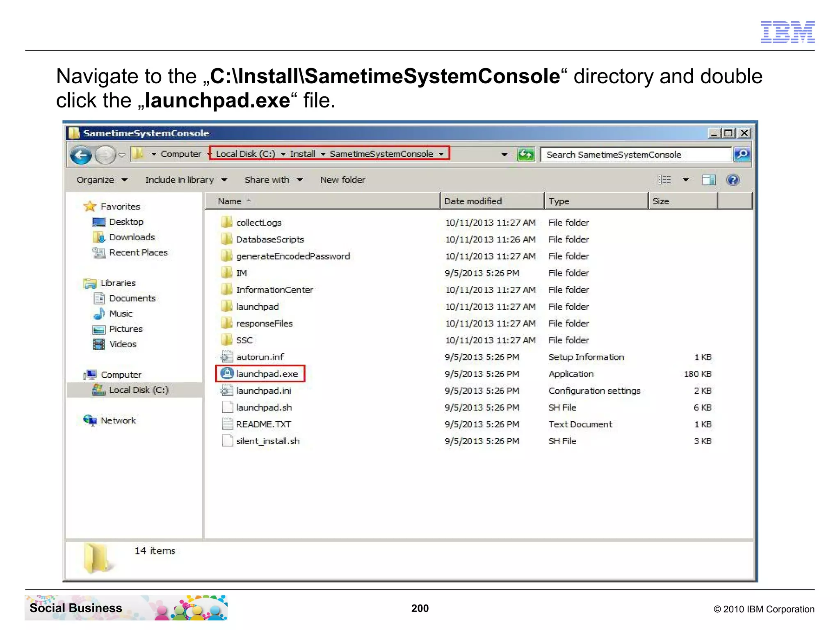Select the launchpad.exe application icon
840x630 pixels.
coord(227,374)
